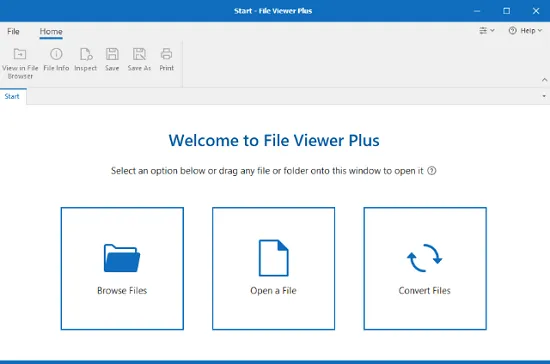Select the Start document tab

pyautogui.click(x=12, y=96)
